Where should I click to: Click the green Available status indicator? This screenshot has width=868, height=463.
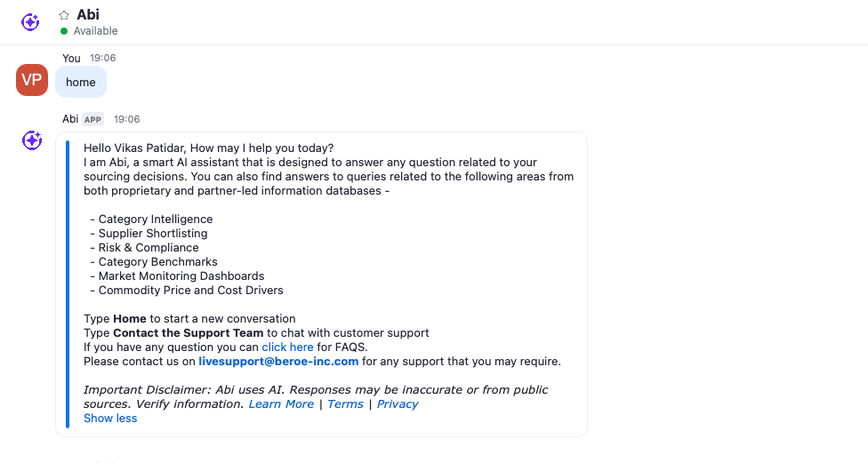64,31
